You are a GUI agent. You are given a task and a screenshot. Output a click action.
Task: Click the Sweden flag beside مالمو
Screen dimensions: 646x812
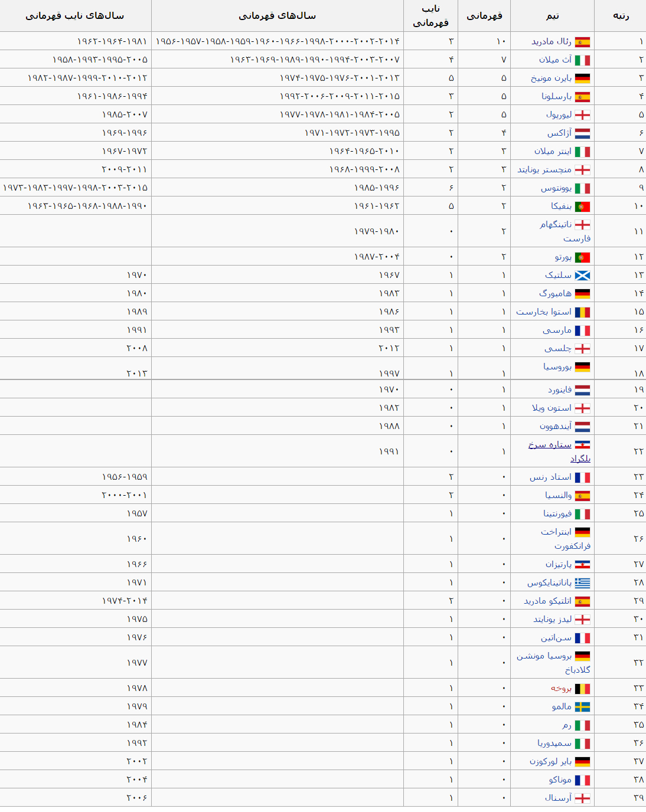[582, 707]
